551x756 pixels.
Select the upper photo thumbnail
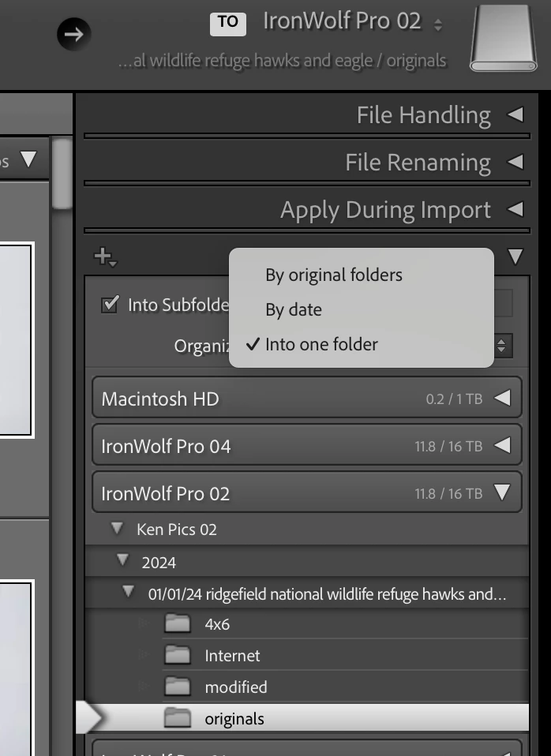pos(16,340)
